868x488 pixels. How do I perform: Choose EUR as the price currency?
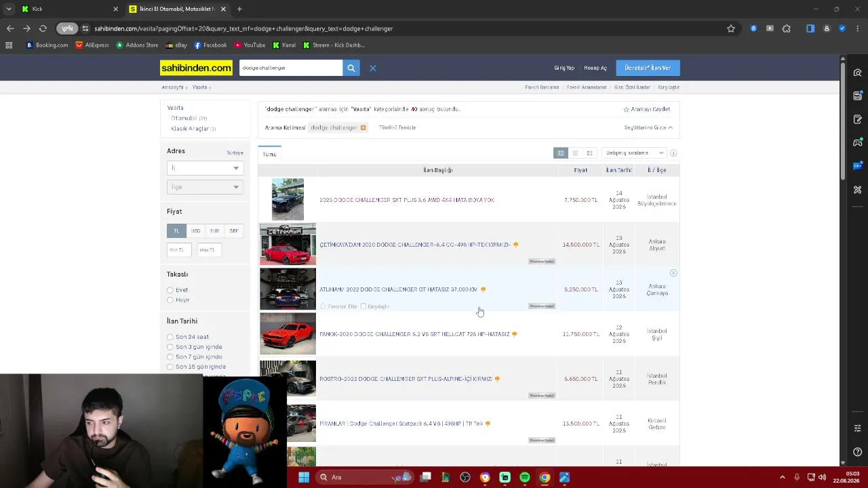(x=214, y=231)
